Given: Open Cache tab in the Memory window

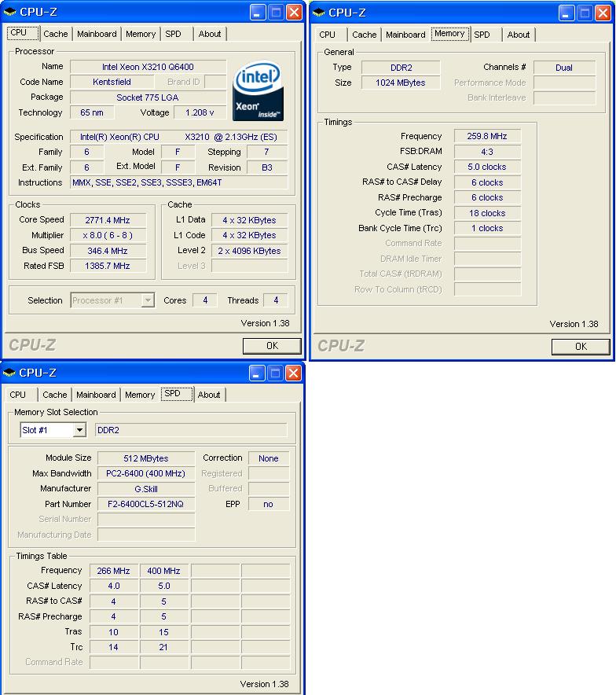Looking at the screenshot, I should coord(365,35).
